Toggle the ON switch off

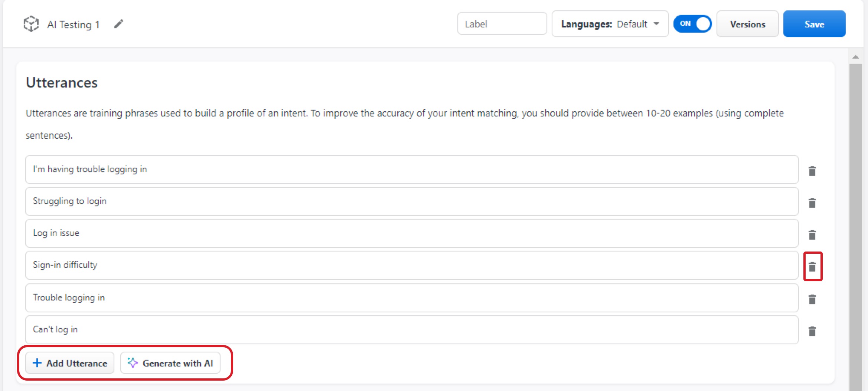[692, 24]
